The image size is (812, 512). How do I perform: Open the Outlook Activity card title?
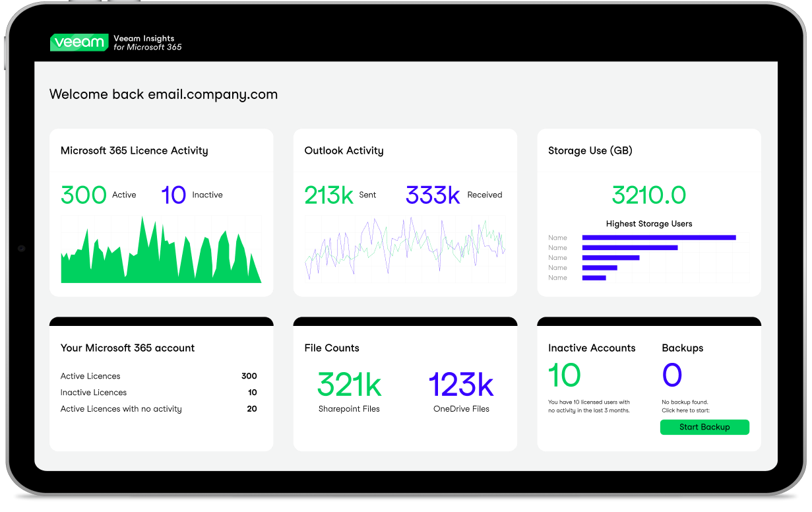pos(344,150)
